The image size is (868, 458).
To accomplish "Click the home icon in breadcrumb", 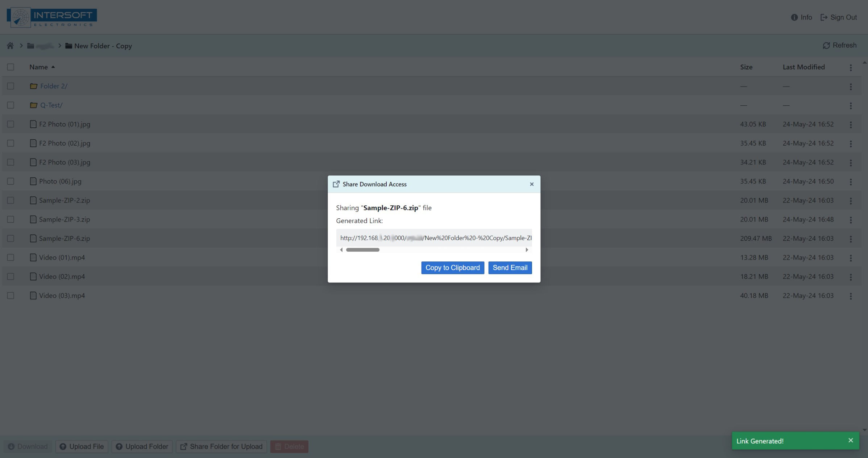I will [10, 46].
